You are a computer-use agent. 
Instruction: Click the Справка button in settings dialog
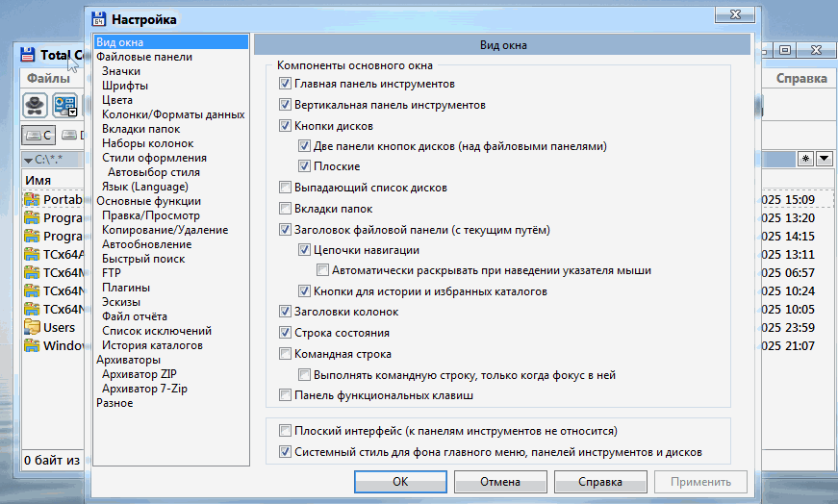pyautogui.click(x=600, y=482)
